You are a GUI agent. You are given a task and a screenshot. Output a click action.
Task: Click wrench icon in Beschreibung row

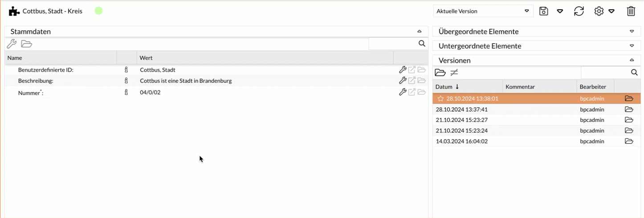point(403,81)
